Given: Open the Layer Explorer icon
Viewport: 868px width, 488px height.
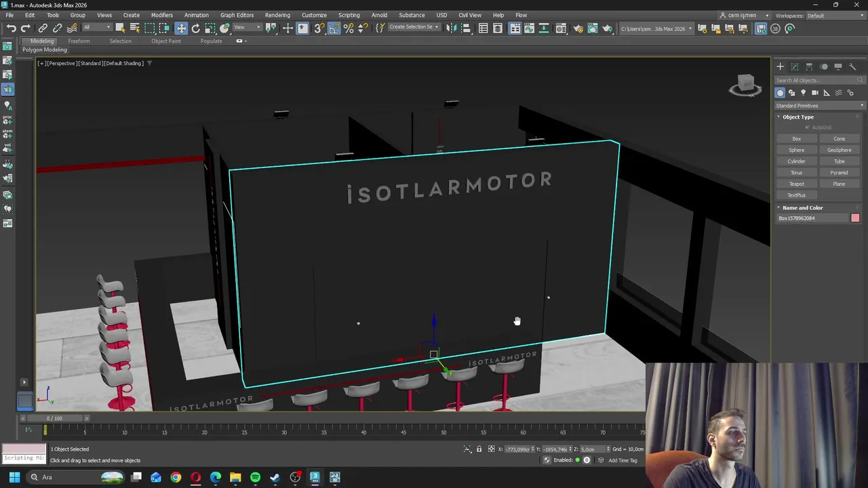Looking at the screenshot, I should coord(498,28).
